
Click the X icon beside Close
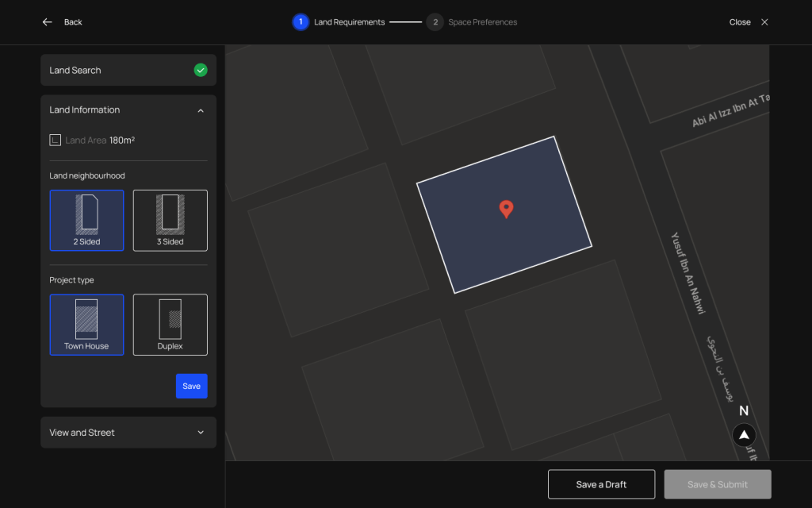pyautogui.click(x=764, y=22)
